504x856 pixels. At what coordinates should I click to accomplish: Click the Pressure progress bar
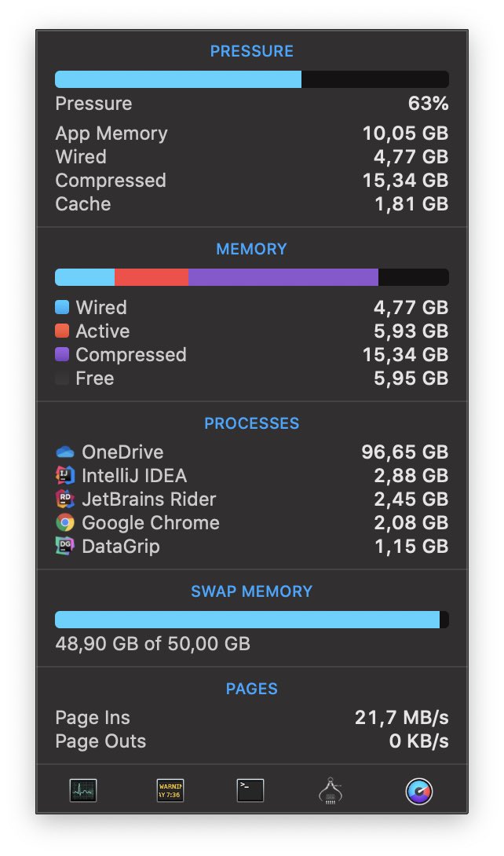(x=251, y=79)
